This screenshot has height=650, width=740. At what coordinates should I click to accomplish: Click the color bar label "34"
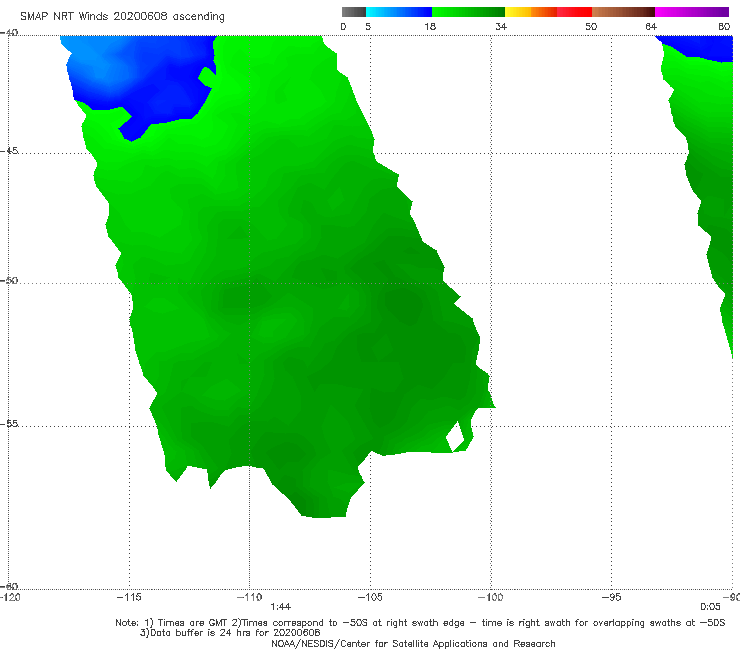click(501, 27)
